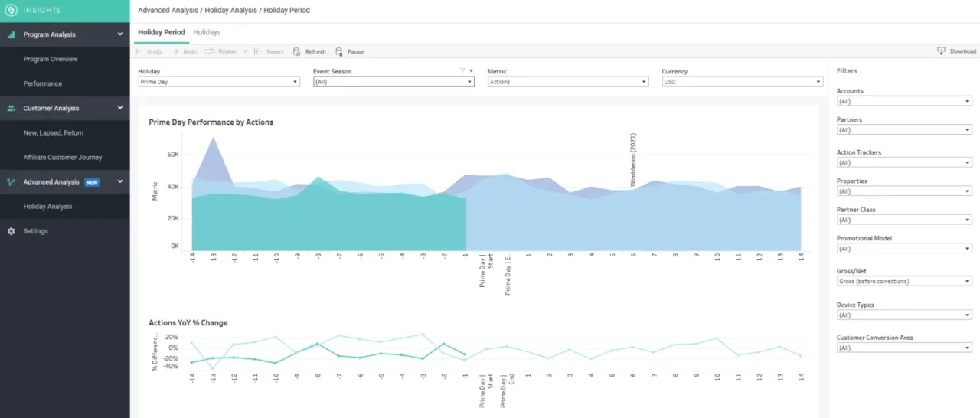The height and width of the screenshot is (418, 980).
Task: Click the Pause updates icon
Action: [x=339, y=51]
